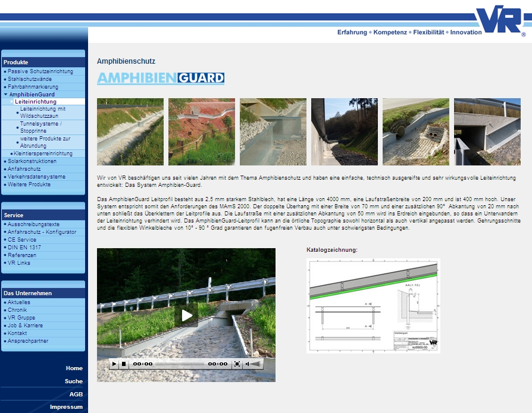The image size is (532, 413).
Task: Open the Katalogzeichnung technical drawing
Action: [373, 306]
